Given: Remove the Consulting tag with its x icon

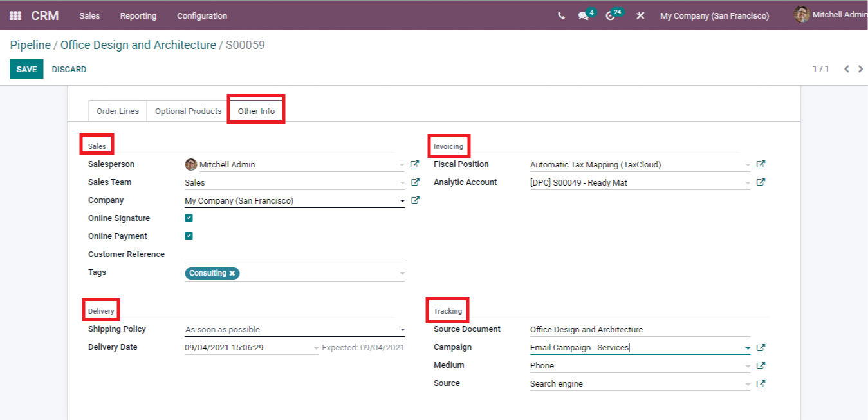Looking at the screenshot, I should tap(232, 273).
